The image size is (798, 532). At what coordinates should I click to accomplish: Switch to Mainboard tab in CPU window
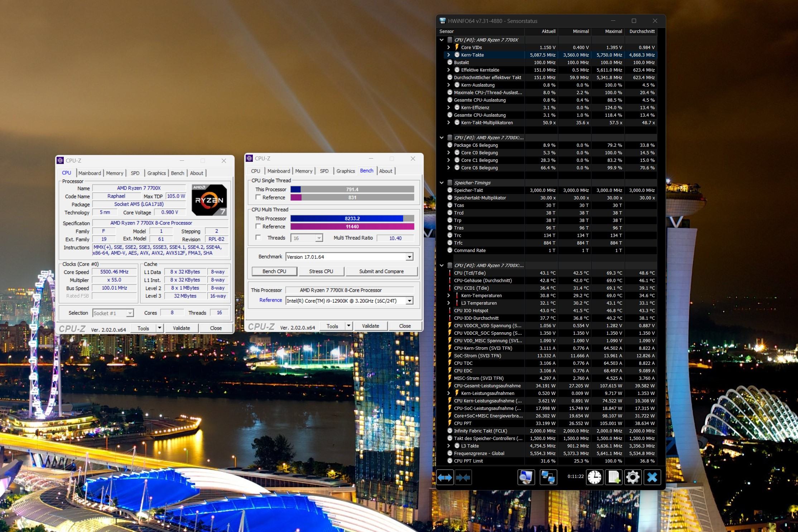[90, 173]
